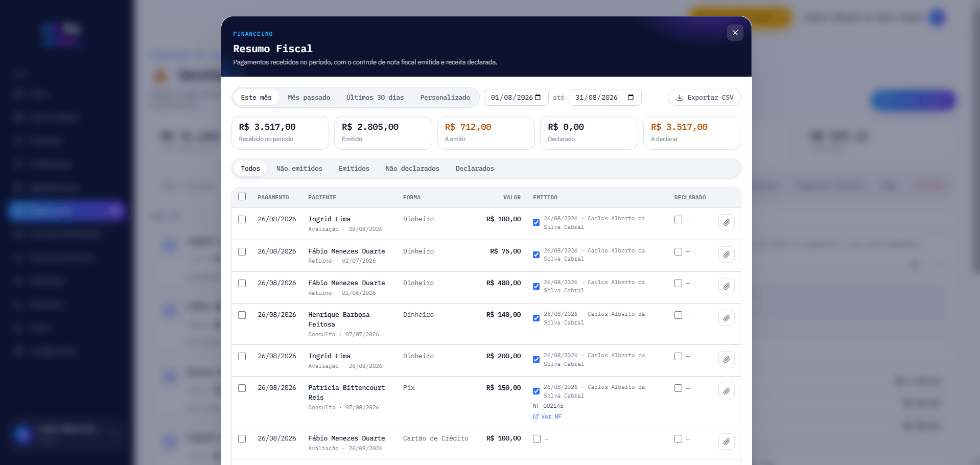The width and height of the screenshot is (980, 465).
Task: Open calendar picker for start date 01/08/2026
Action: (538, 98)
